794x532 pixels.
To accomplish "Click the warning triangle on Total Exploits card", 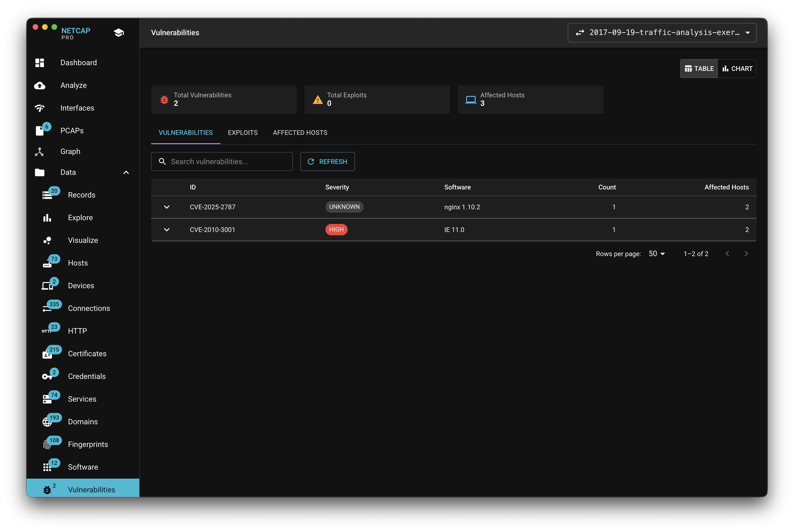I will coord(317,99).
